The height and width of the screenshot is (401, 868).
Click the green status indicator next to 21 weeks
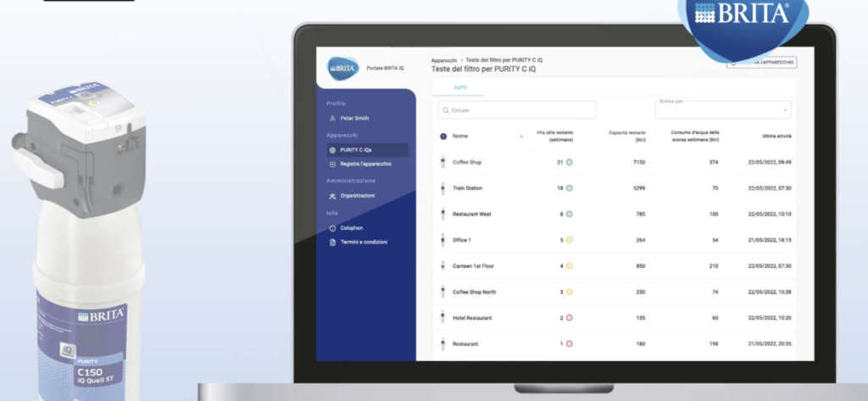click(x=570, y=162)
